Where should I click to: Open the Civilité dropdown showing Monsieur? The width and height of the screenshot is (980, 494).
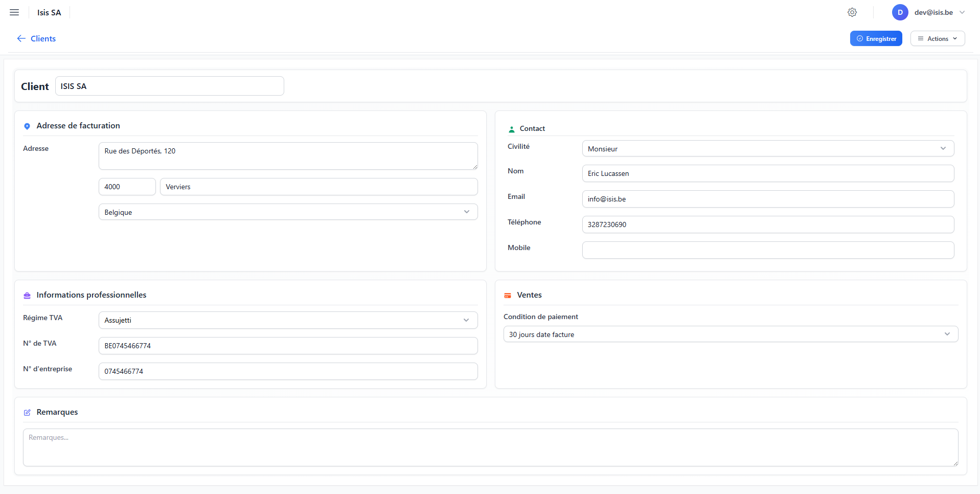(x=767, y=149)
